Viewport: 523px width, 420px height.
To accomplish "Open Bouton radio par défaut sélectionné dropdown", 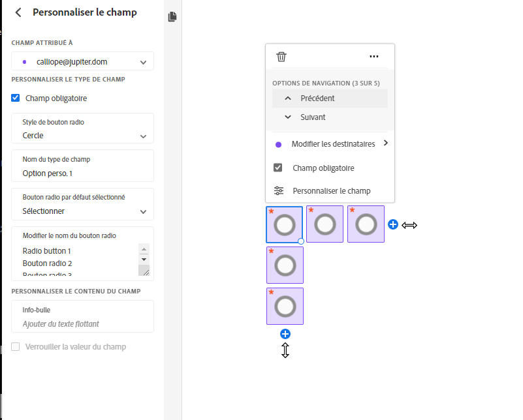I will click(83, 211).
